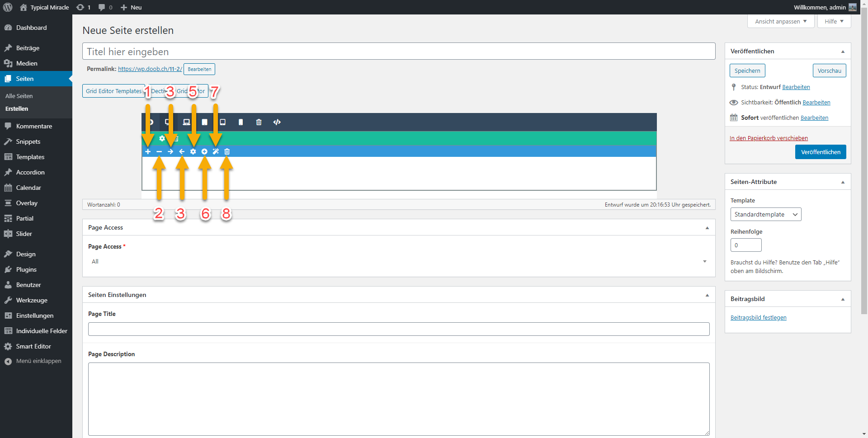Select the outlined tablet view icon
This screenshot has height=438, width=868.
pos(222,122)
